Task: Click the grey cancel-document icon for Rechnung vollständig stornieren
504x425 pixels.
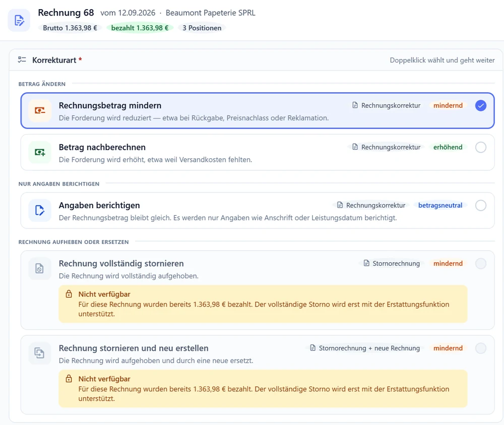Action: click(40, 268)
